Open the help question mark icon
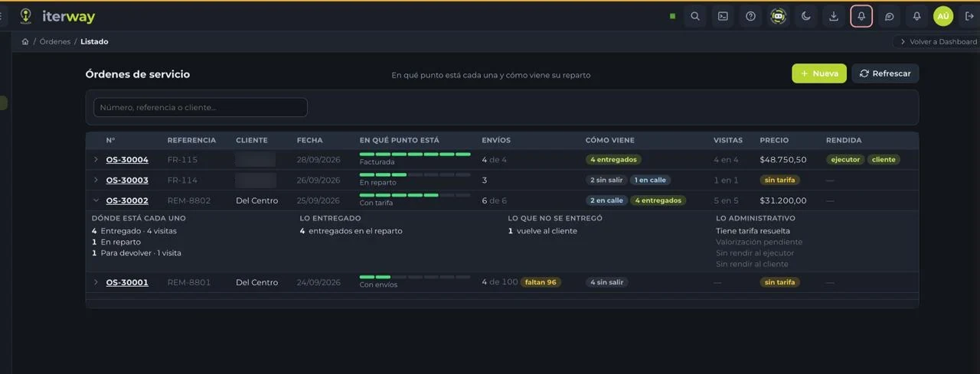980x374 pixels. pos(750,16)
